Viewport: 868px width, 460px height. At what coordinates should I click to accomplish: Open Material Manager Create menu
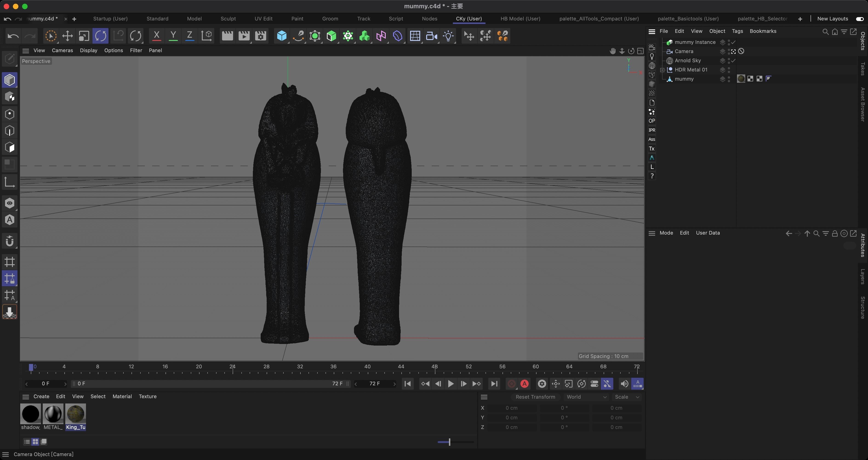pos(41,396)
